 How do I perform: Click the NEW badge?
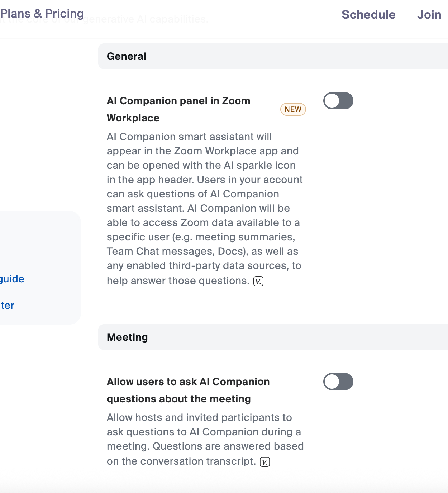pyautogui.click(x=293, y=109)
